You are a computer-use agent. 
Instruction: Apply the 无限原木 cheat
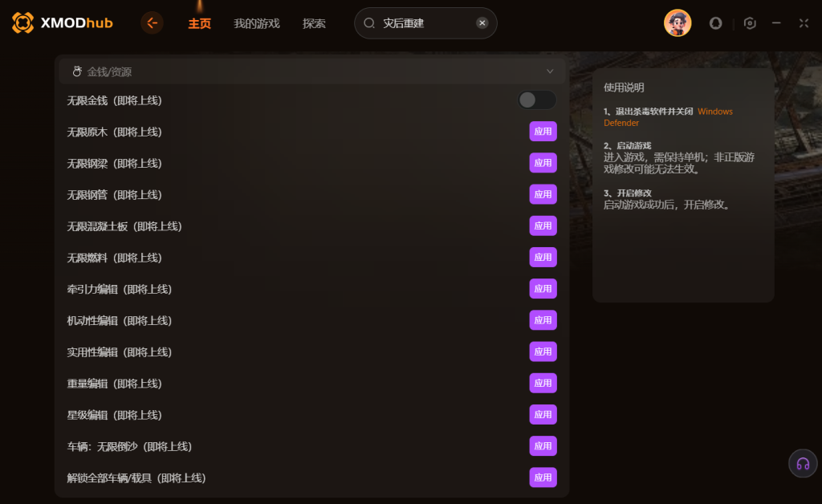click(543, 132)
